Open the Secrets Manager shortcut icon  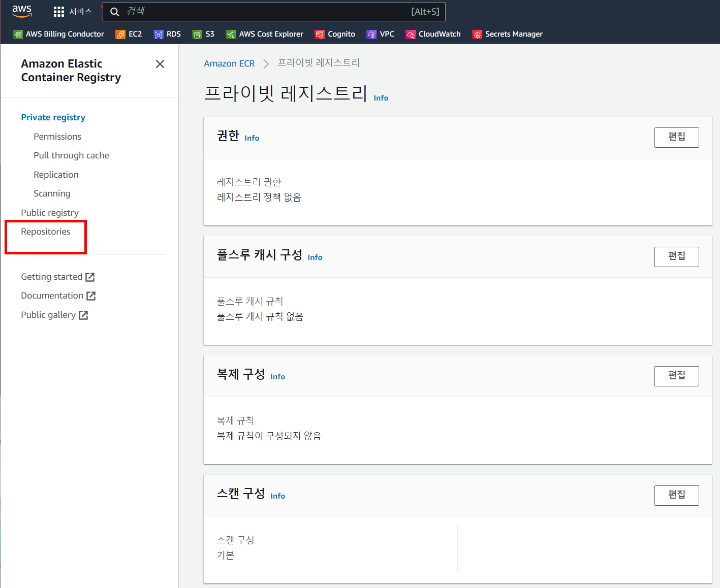click(x=477, y=35)
